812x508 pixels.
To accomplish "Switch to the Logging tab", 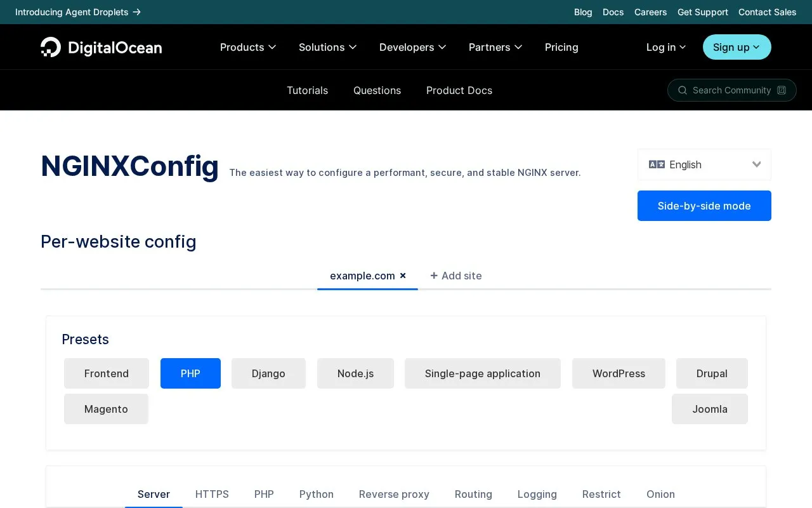I will [537, 494].
